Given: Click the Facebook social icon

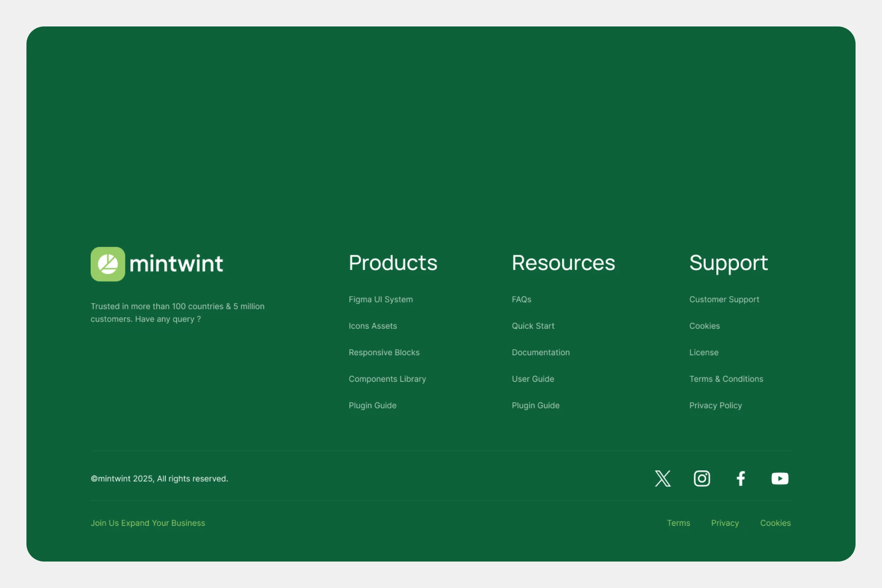Looking at the screenshot, I should 741,478.
